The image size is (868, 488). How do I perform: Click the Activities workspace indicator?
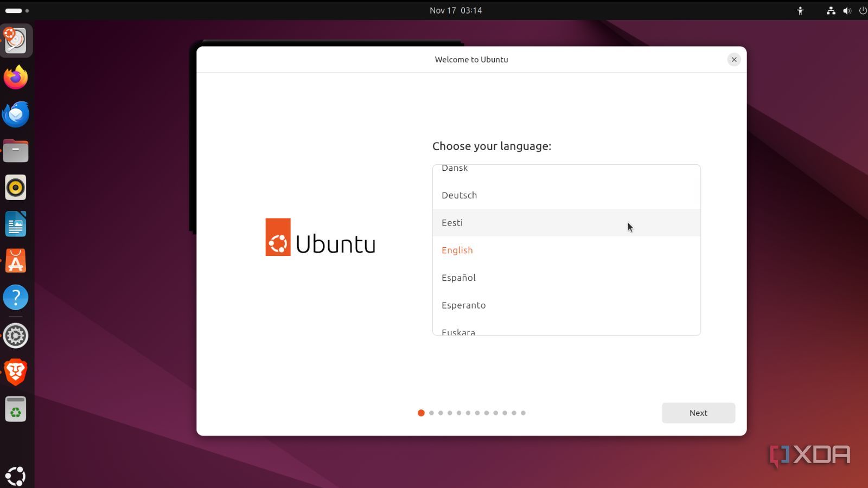(17, 10)
